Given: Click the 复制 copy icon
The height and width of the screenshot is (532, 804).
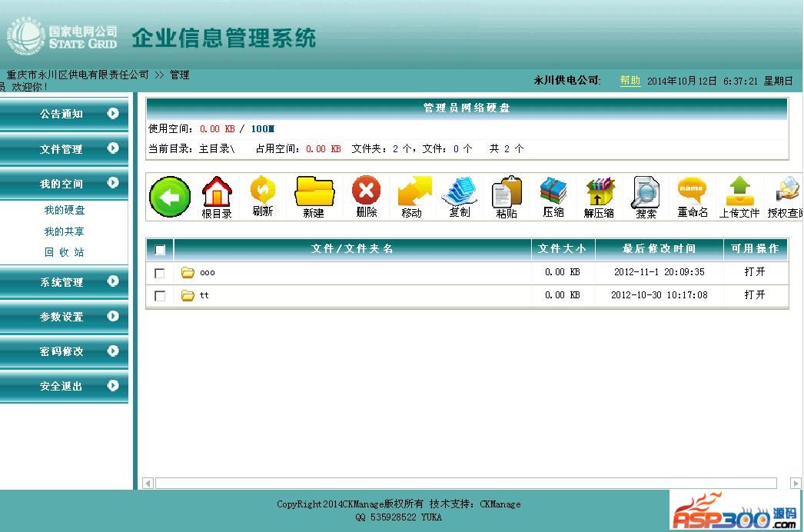Looking at the screenshot, I should [460, 197].
